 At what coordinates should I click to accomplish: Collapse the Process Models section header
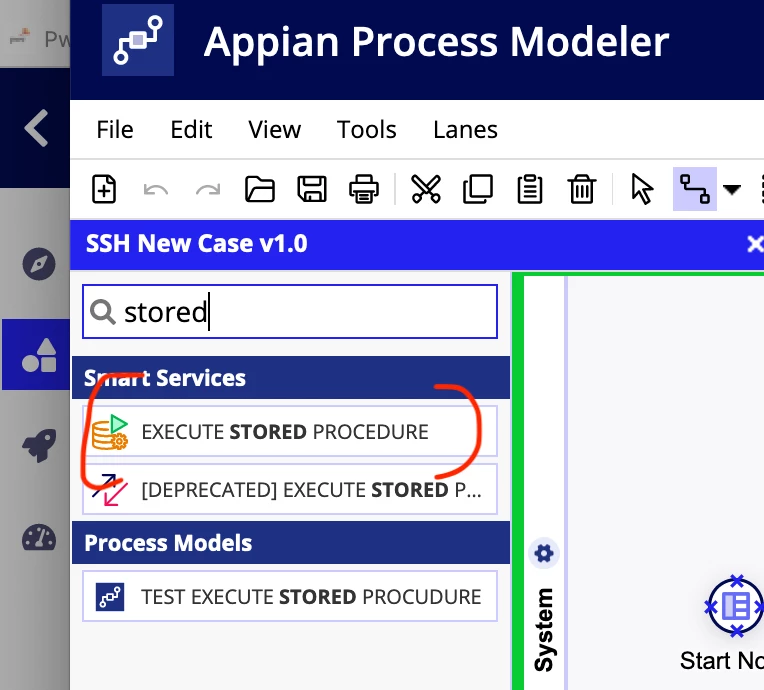(291, 542)
